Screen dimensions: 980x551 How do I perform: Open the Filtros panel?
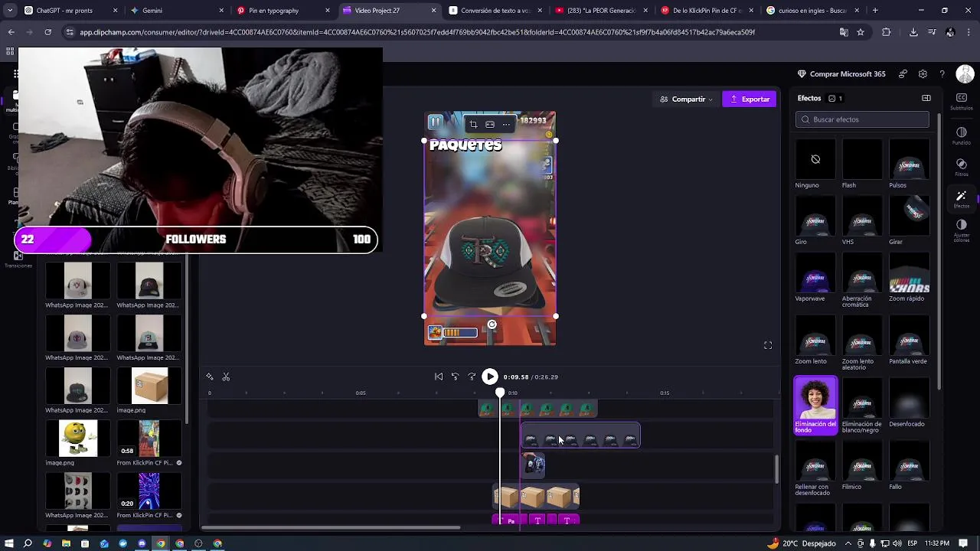tap(961, 167)
